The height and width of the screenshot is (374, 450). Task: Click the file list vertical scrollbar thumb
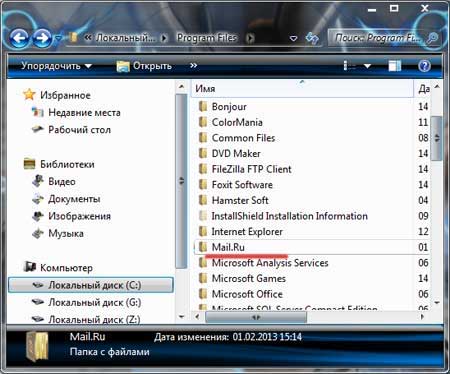[x=436, y=138]
